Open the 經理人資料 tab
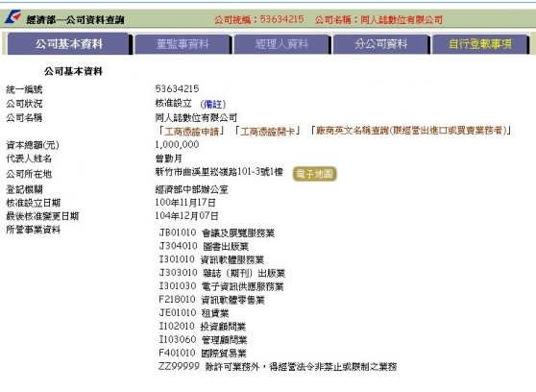 pos(281,44)
